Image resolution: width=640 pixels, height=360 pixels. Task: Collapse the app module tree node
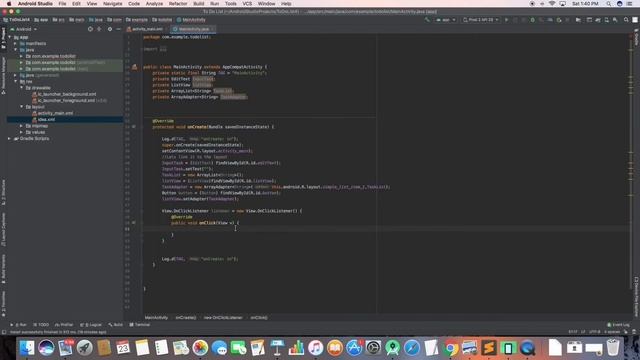tap(10, 37)
